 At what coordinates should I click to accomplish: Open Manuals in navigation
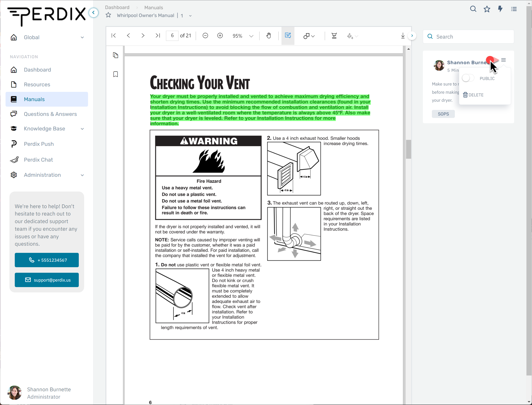[47, 99]
